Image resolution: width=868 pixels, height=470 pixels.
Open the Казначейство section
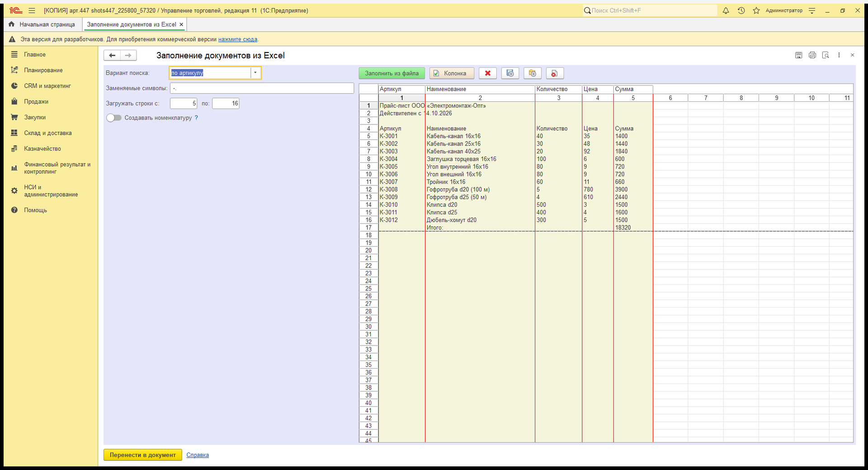pyautogui.click(x=42, y=148)
